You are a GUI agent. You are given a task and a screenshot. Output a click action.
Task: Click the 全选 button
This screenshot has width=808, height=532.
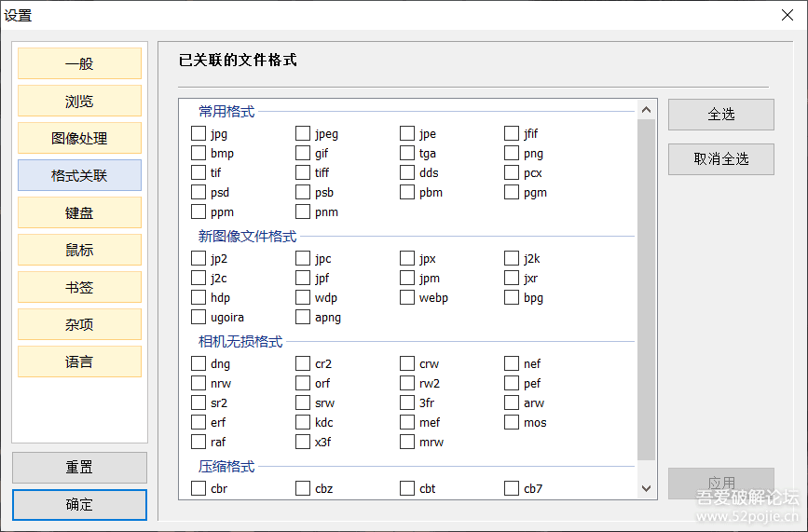tap(721, 115)
